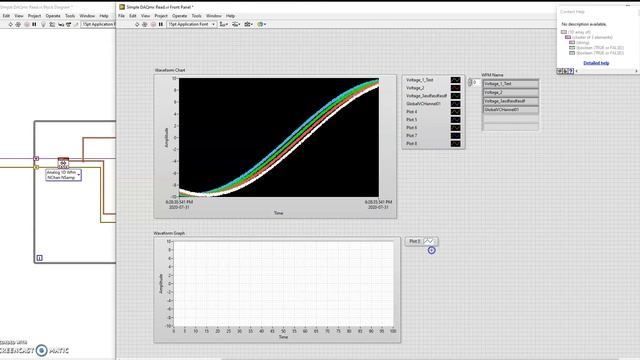Click the WFM Name array index stepper
Screen dimensions: 640x360
(x=470, y=82)
